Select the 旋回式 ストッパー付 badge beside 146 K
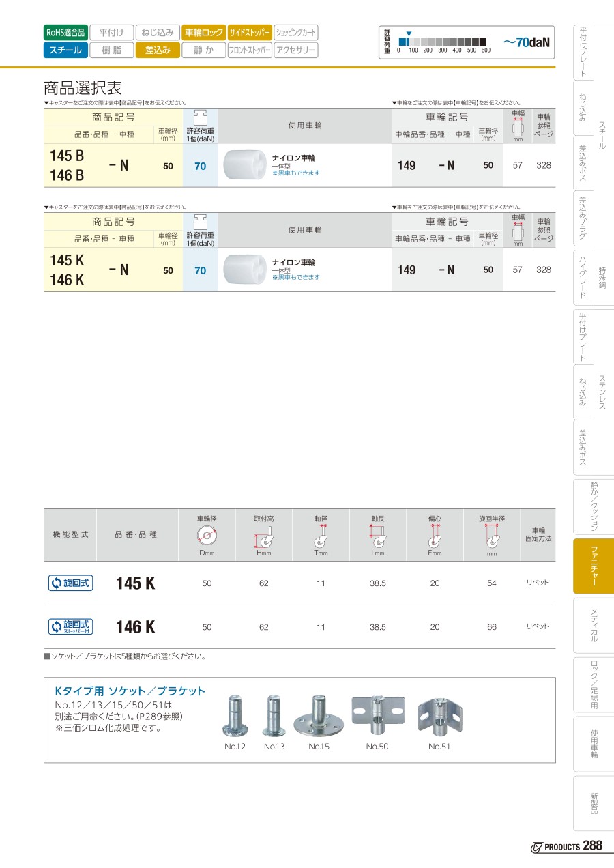The width and height of the screenshot is (614, 868). pyautogui.click(x=70, y=626)
